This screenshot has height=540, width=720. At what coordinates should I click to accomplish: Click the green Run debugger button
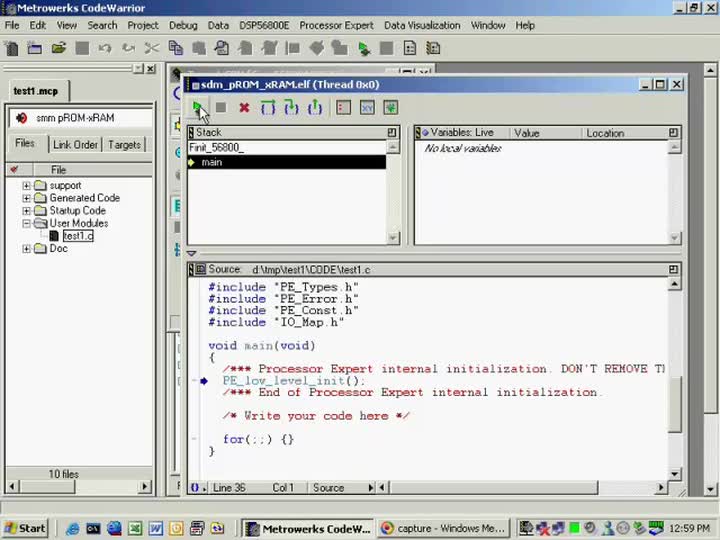[198, 107]
